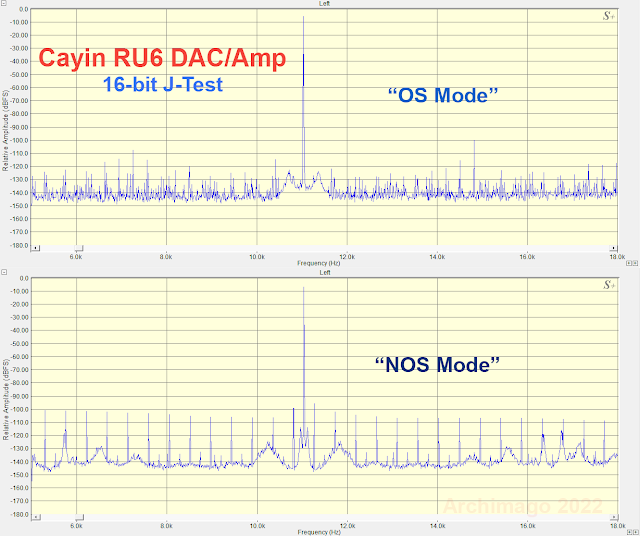Click first small zoom button below NOS Mode graph

629,532
